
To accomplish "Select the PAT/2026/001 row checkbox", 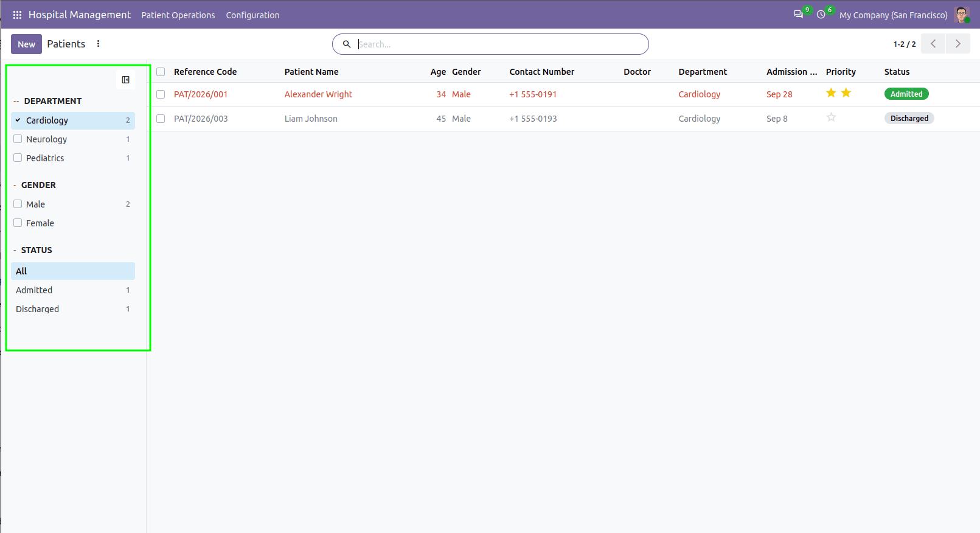I will pos(161,94).
